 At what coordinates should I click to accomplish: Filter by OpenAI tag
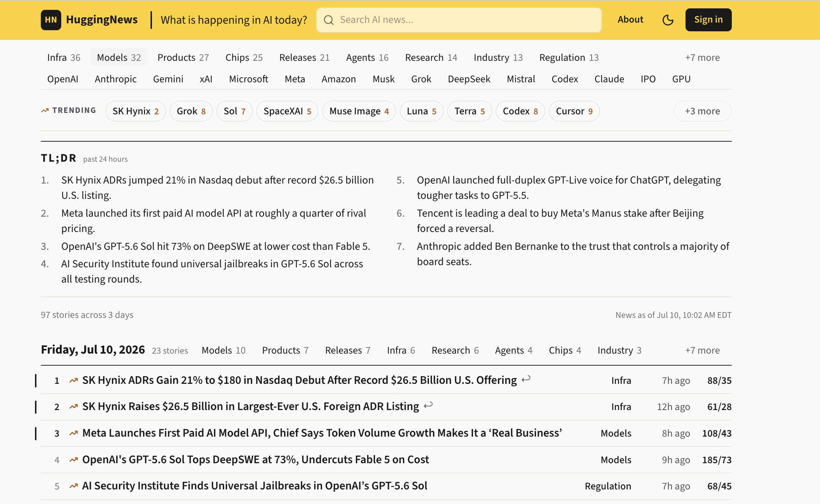pos(63,79)
